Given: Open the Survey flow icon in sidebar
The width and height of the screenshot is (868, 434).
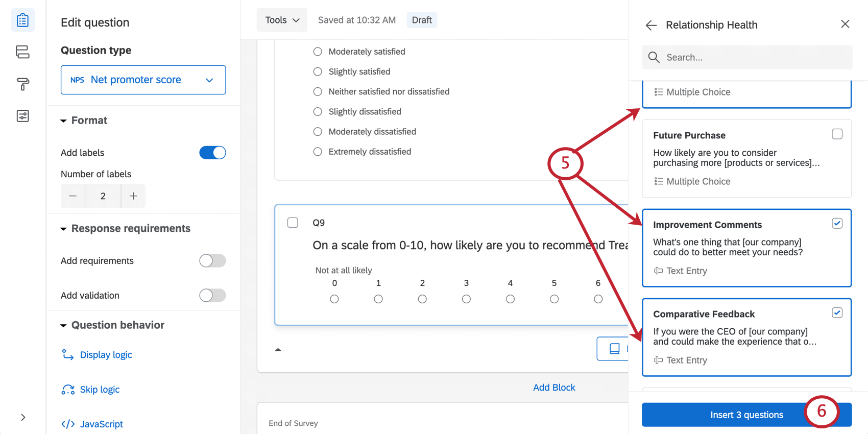Looking at the screenshot, I should tap(22, 52).
